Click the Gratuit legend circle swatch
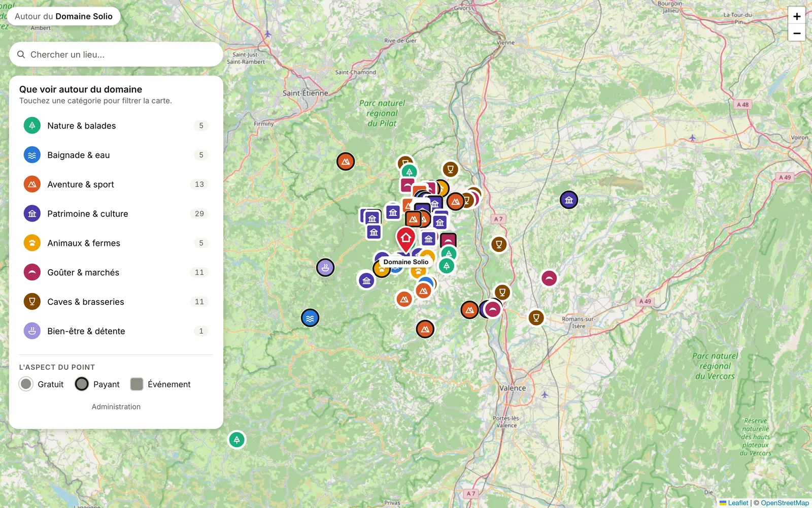The width and height of the screenshot is (812, 508). point(26,384)
